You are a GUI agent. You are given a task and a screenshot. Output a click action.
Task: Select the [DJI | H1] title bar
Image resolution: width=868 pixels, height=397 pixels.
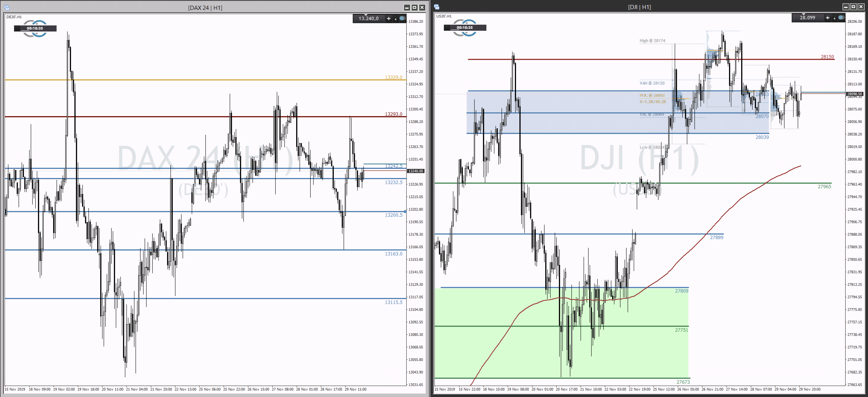640,7
